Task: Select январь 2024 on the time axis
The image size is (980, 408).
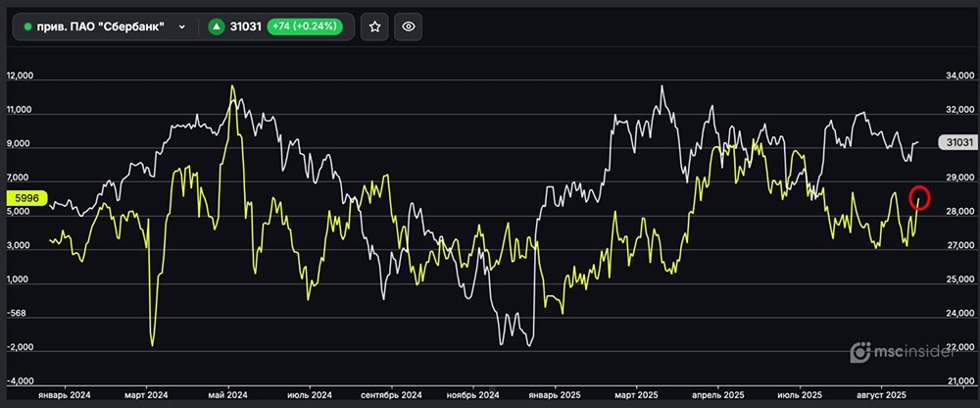Action: [x=64, y=394]
